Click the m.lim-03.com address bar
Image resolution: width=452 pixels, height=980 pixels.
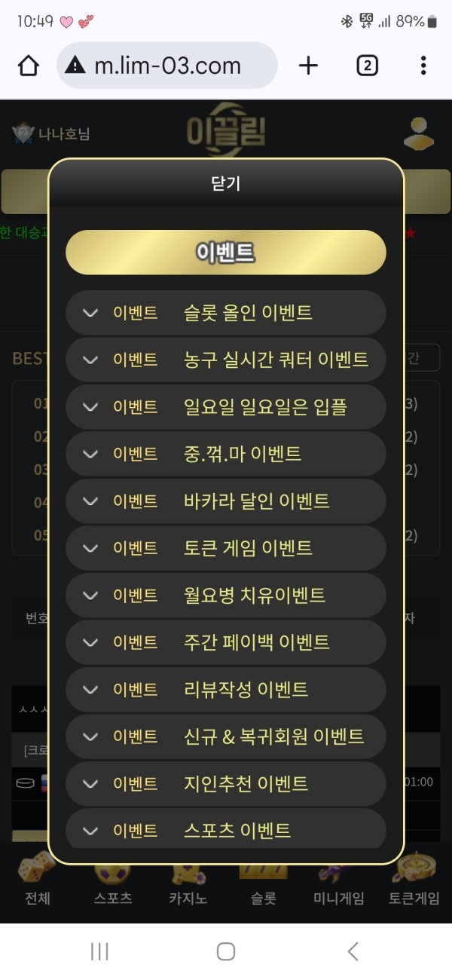166,66
